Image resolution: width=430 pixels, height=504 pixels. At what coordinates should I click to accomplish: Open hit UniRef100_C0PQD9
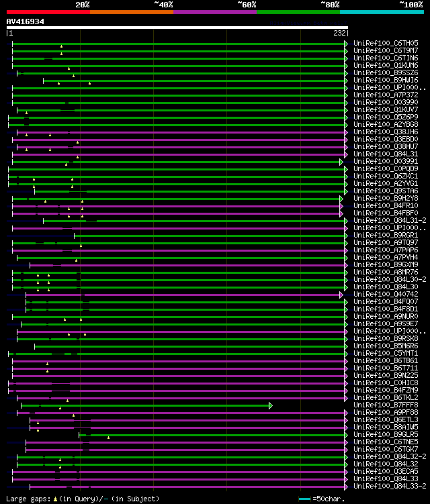(x=386, y=168)
